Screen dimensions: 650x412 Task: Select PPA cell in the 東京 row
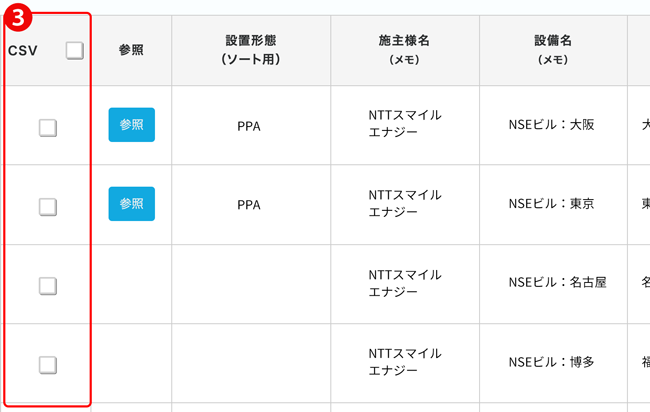pyautogui.click(x=249, y=205)
